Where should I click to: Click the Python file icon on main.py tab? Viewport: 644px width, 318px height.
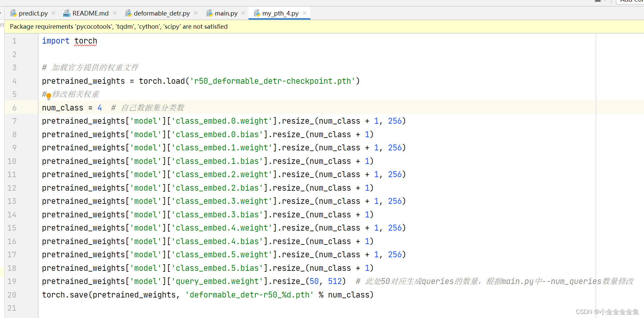209,13
